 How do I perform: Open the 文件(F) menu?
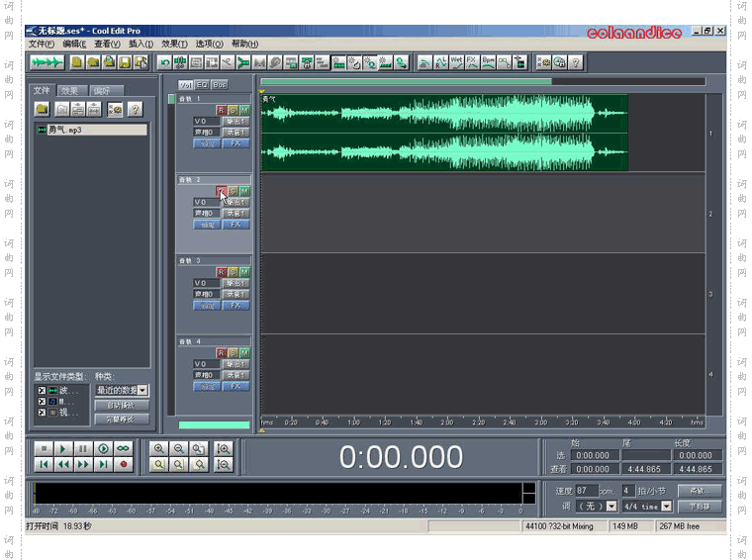(x=42, y=45)
